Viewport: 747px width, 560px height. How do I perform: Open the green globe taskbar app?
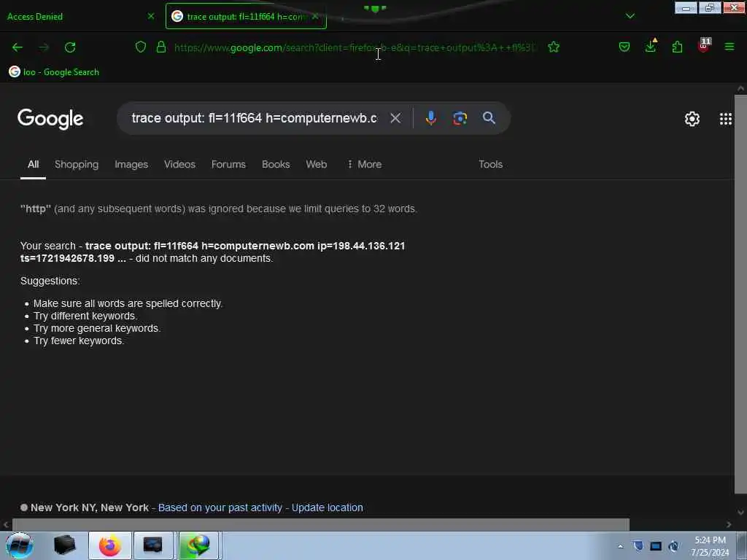(198, 545)
